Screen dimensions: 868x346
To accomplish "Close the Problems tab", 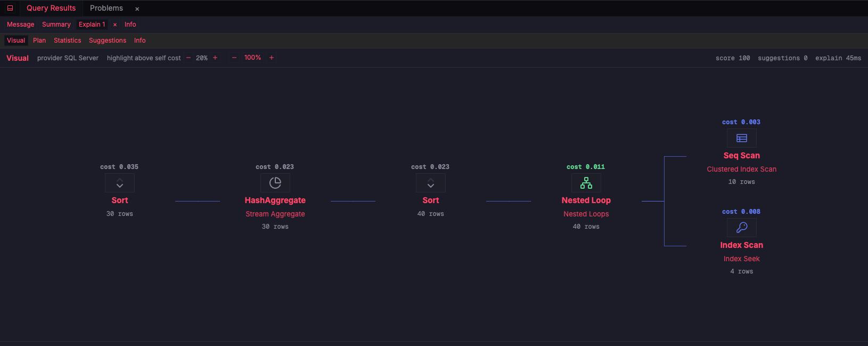I will (x=137, y=9).
